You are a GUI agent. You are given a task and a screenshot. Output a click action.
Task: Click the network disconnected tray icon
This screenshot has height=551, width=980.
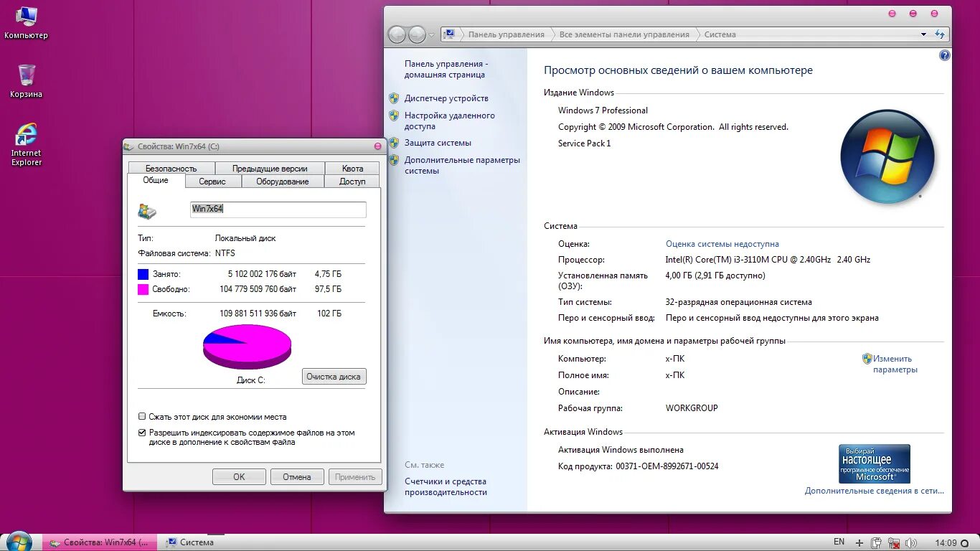click(894, 542)
